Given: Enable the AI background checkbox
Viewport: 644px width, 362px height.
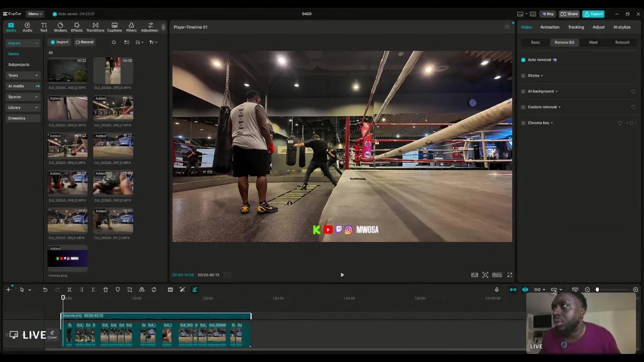Looking at the screenshot, I should coord(523,92).
